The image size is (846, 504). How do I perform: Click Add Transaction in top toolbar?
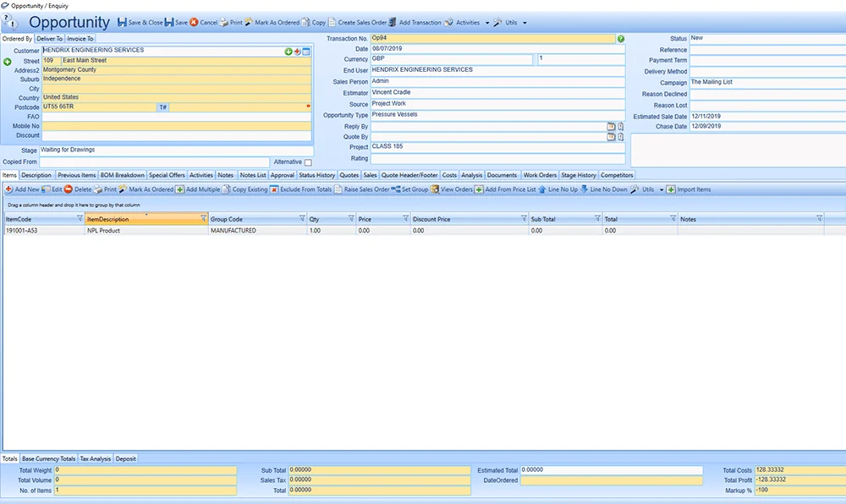(x=415, y=23)
